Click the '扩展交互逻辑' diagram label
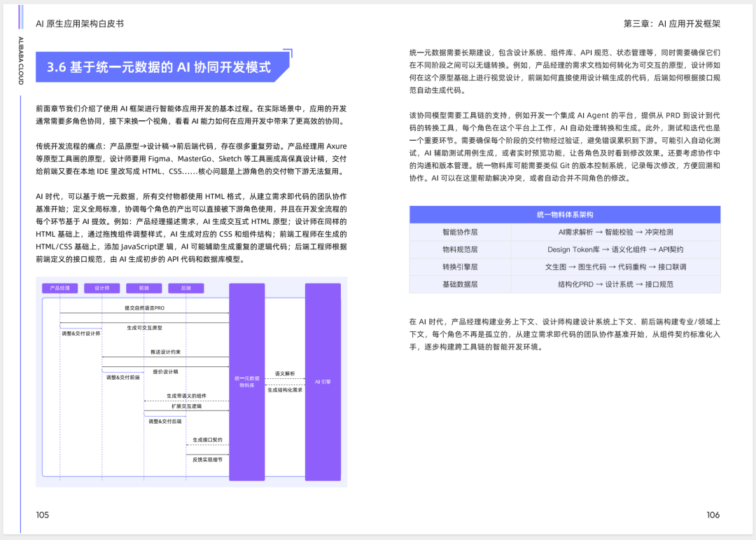Image resolution: width=756 pixels, height=540 pixels. click(187, 406)
